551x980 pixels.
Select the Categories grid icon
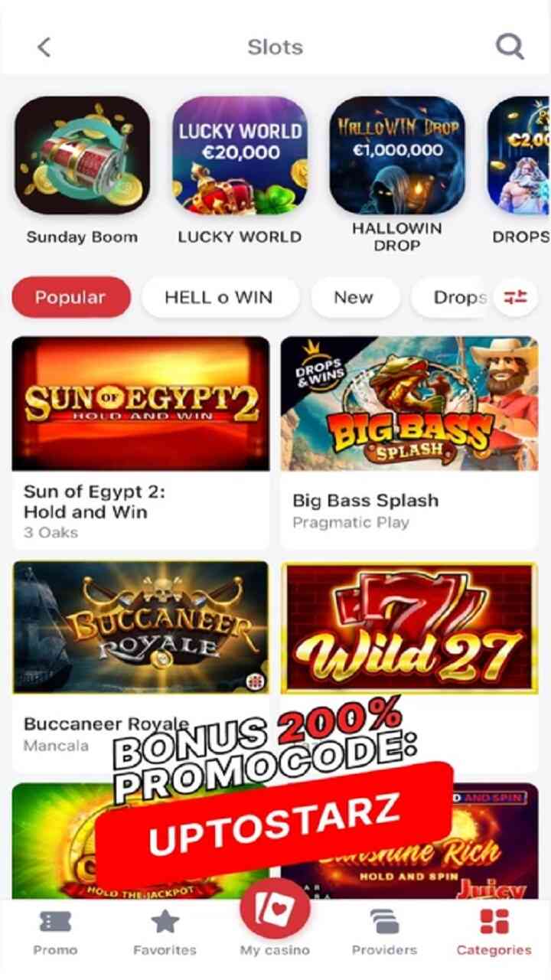494,922
